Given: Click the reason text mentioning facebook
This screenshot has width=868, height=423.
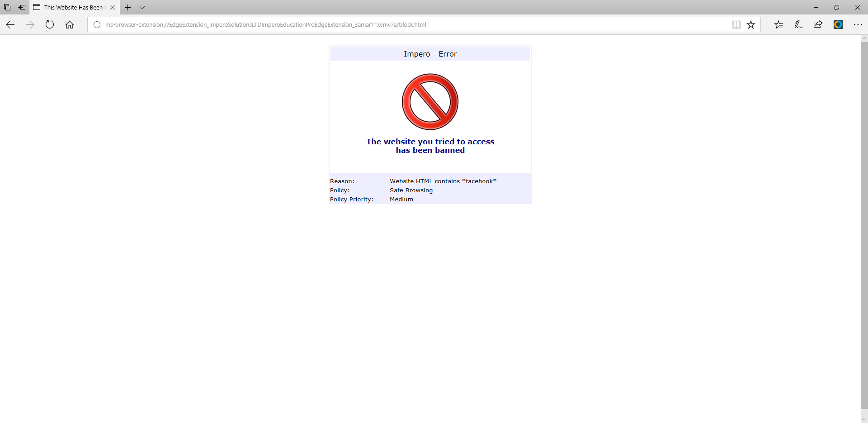Looking at the screenshot, I should pyautogui.click(x=443, y=181).
